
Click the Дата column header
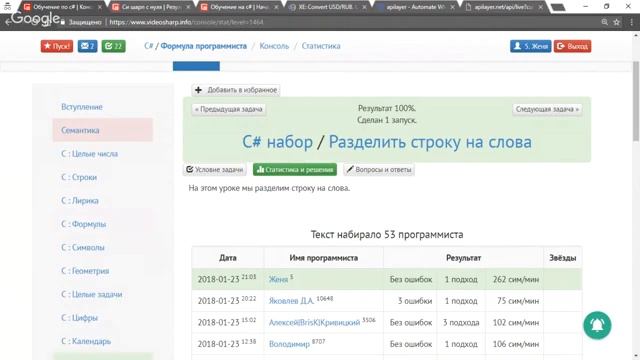(x=228, y=258)
